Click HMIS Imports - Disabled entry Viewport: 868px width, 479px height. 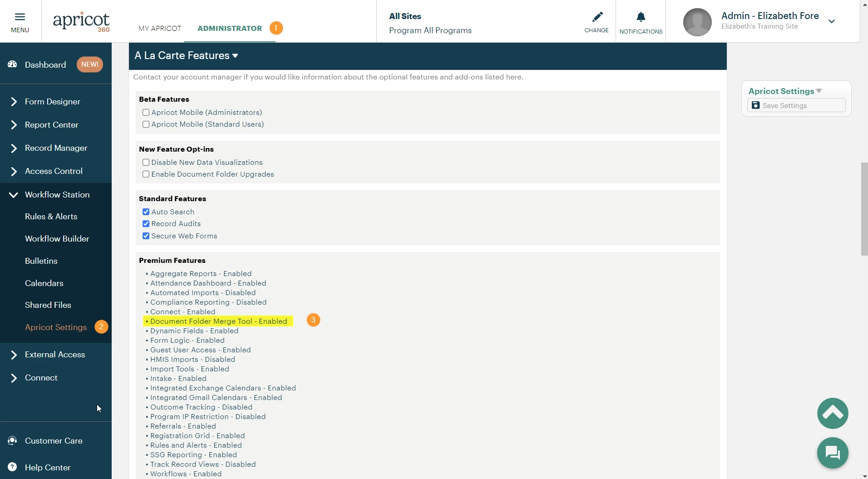click(193, 360)
